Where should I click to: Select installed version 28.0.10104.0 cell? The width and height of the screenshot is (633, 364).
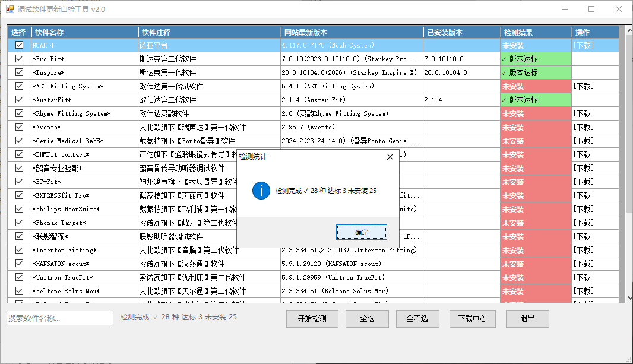(462, 72)
